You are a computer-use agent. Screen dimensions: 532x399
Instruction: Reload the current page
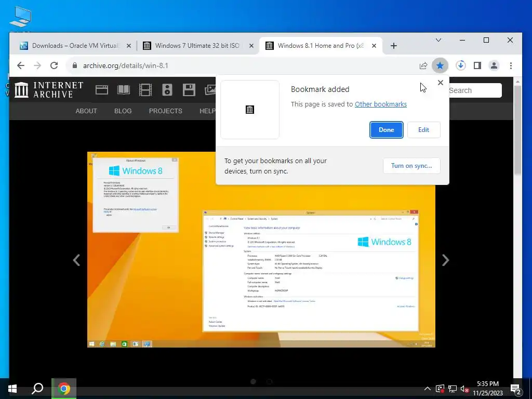coord(54,65)
